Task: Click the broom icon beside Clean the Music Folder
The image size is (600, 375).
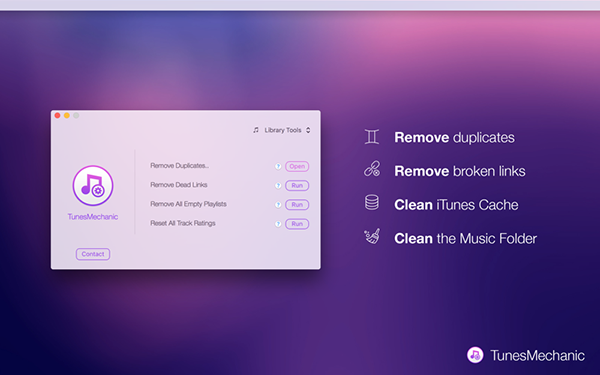Action: 372,236
